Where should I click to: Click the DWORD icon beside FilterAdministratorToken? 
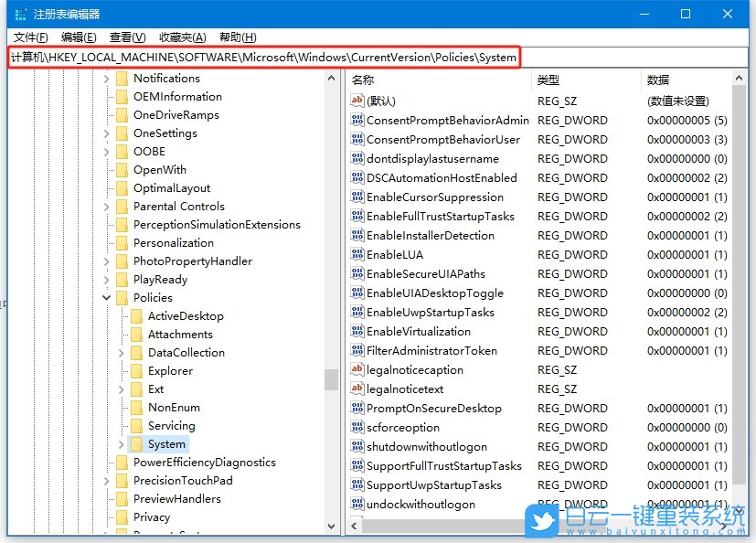357,350
